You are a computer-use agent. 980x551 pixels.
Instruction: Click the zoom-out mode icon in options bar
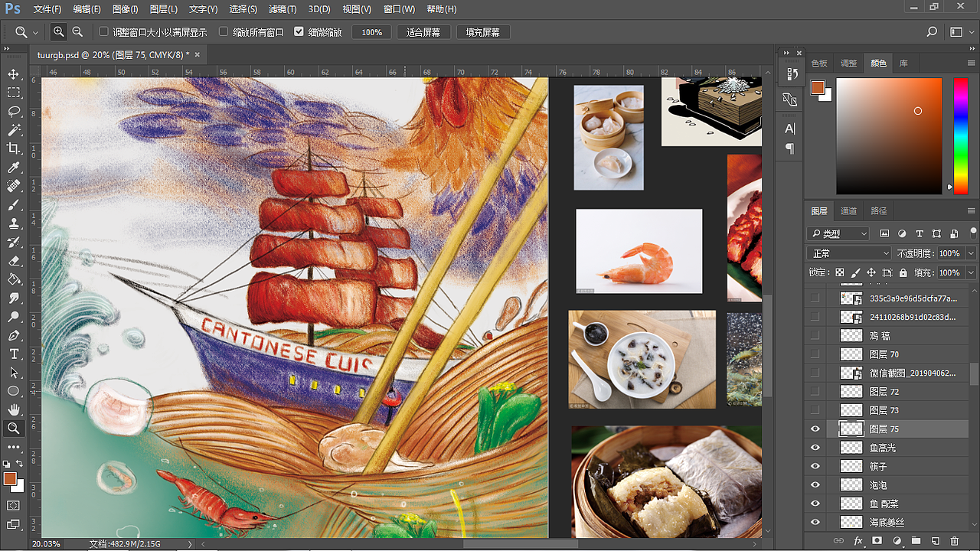pyautogui.click(x=77, y=32)
